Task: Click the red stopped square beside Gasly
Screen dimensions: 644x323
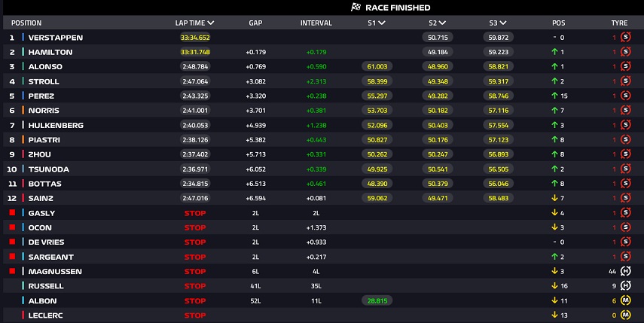Action: coord(12,213)
